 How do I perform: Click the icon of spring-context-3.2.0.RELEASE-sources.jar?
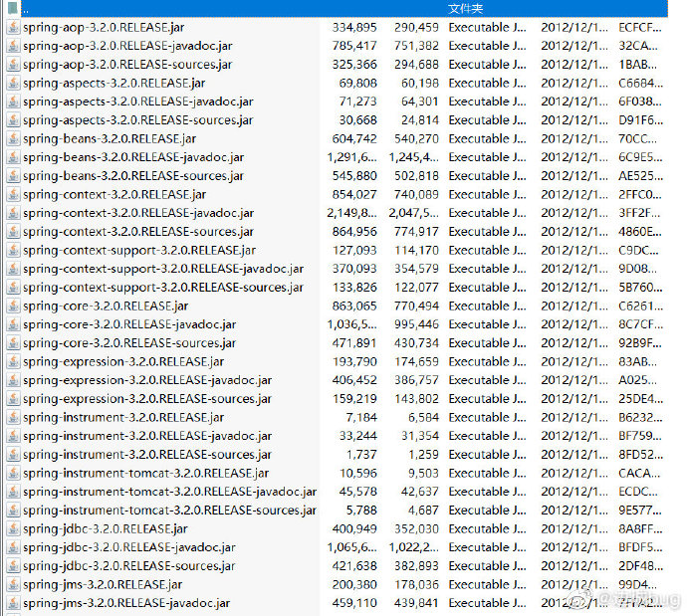click(x=14, y=232)
